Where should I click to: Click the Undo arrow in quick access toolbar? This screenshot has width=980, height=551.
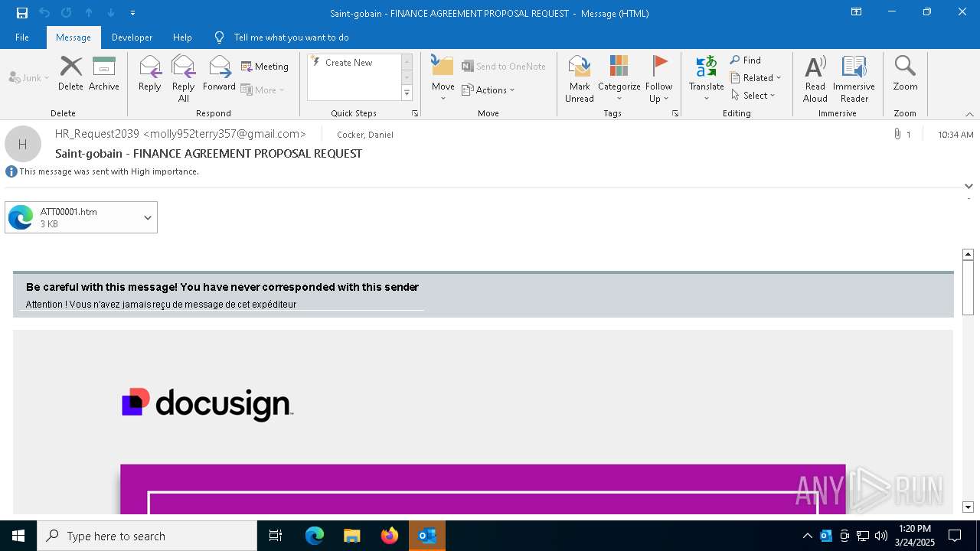[44, 13]
